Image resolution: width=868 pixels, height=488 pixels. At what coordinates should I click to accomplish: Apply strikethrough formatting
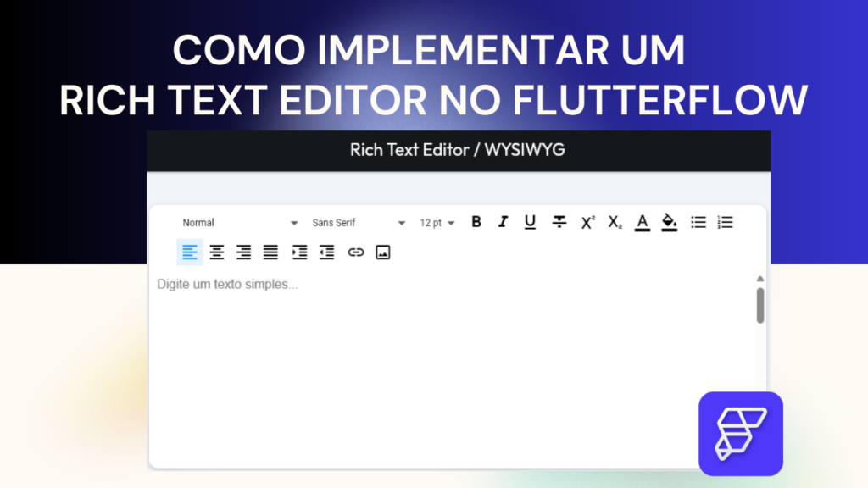pos(559,222)
